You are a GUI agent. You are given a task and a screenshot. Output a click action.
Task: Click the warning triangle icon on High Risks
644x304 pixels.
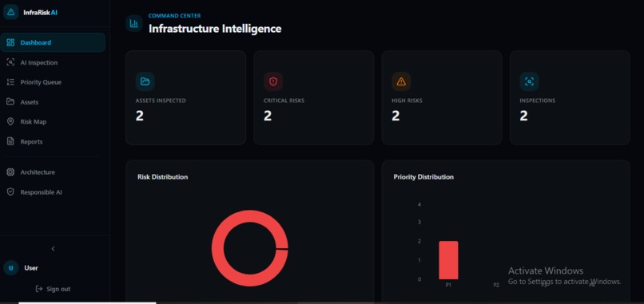(x=401, y=81)
